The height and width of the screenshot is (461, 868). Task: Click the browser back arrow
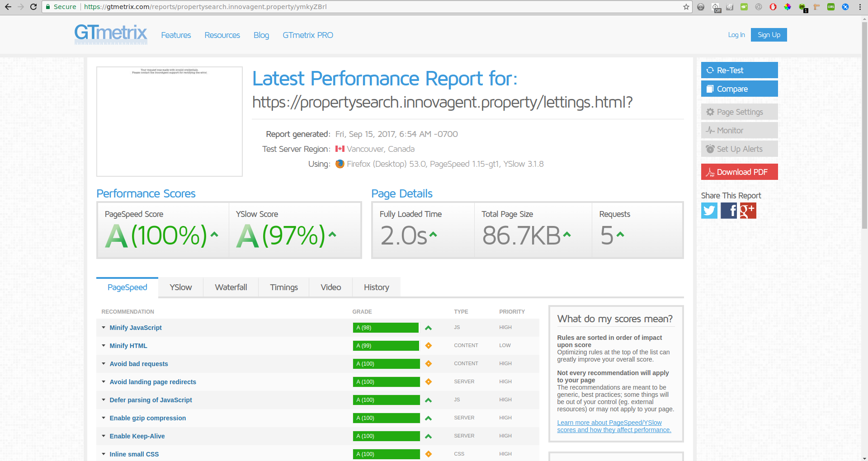pyautogui.click(x=8, y=7)
